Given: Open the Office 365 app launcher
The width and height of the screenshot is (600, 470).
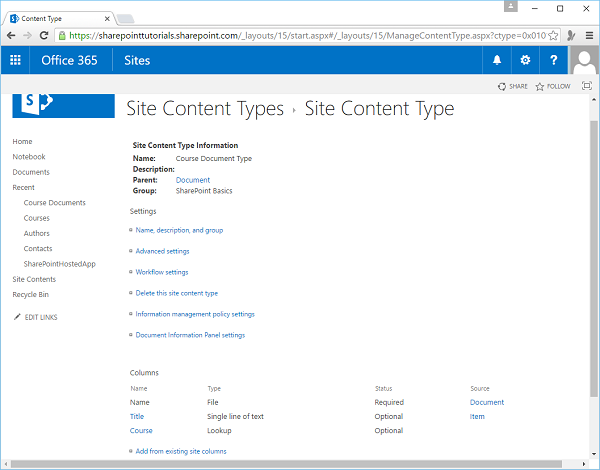Looking at the screenshot, I should coord(15,60).
